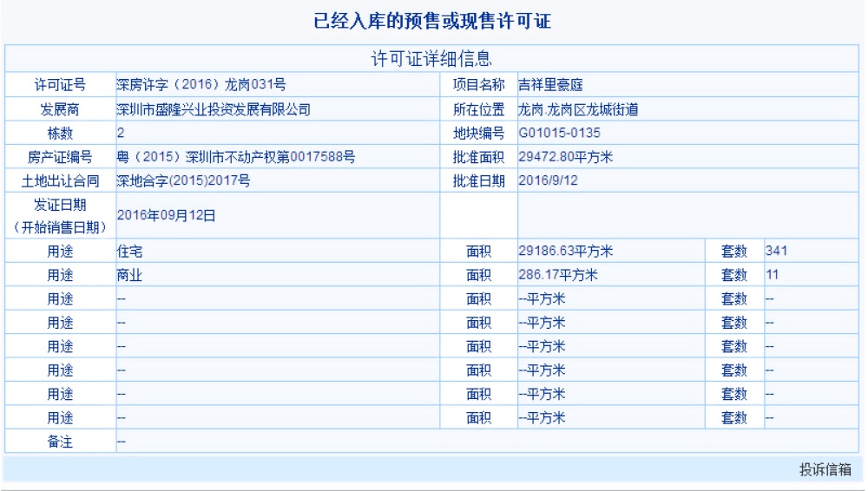Select the 发证日期 label
The width and height of the screenshot is (868, 491).
(x=60, y=205)
